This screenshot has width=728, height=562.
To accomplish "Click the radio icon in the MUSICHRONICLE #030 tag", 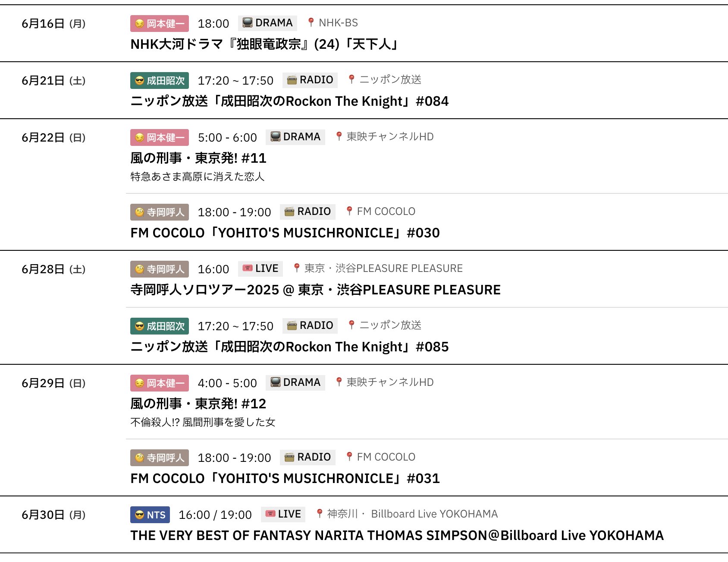I will coord(289,212).
